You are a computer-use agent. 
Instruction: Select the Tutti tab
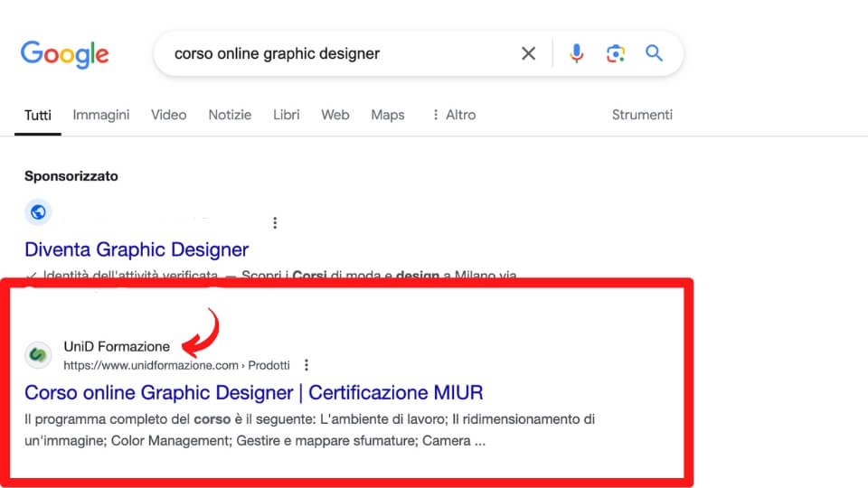coord(38,115)
